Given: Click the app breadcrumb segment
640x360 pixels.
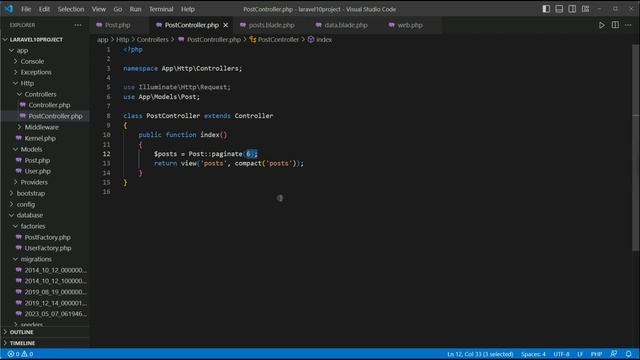Looking at the screenshot, I should click(x=102, y=40).
